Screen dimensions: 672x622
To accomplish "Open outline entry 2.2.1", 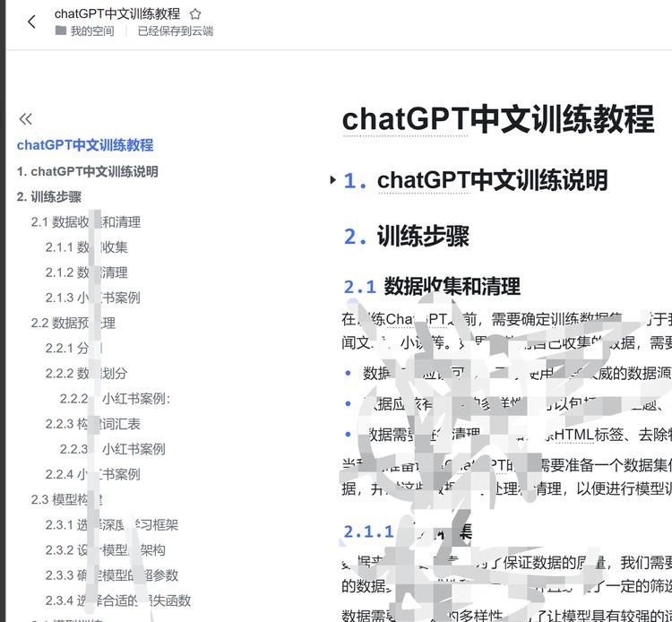I will (x=73, y=348).
